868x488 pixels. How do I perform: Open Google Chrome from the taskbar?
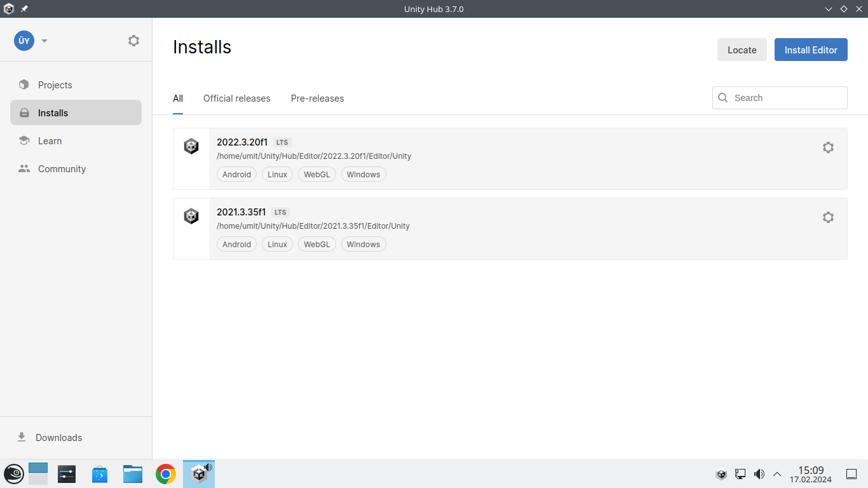(x=166, y=474)
